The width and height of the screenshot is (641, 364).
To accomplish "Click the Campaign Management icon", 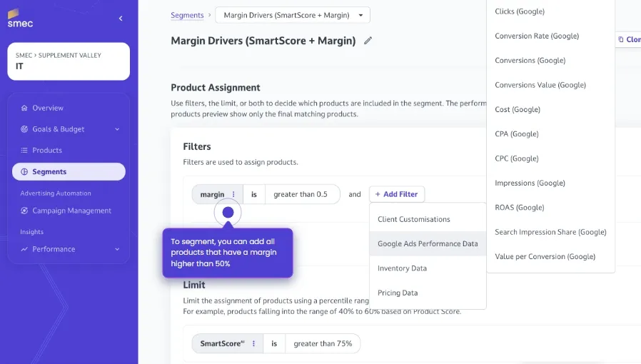I will coord(24,211).
